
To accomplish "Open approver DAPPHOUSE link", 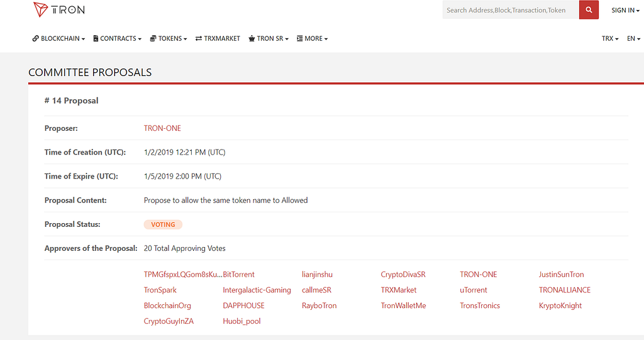I will pyautogui.click(x=243, y=305).
